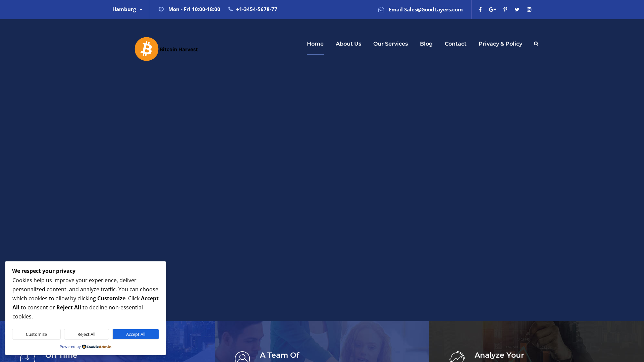Image resolution: width=644 pixels, height=362 pixels.
Task: Open the Twitter profile icon
Action: pyautogui.click(x=517, y=9)
